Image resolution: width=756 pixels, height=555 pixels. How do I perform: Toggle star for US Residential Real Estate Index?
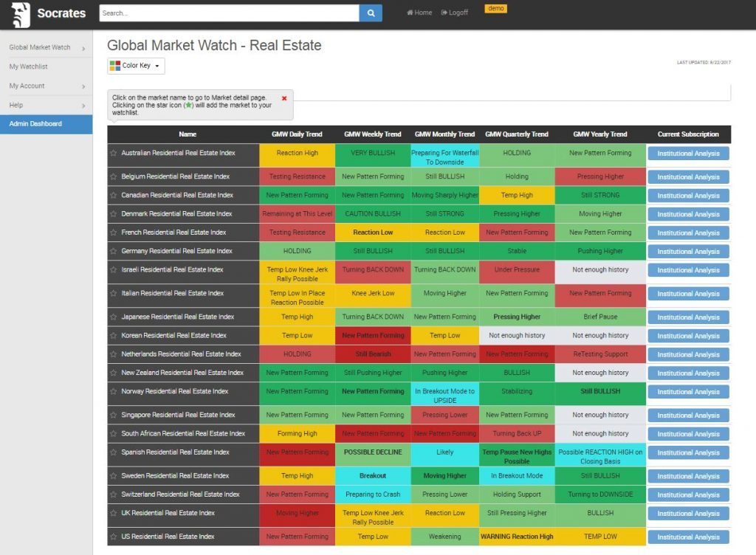click(x=114, y=537)
